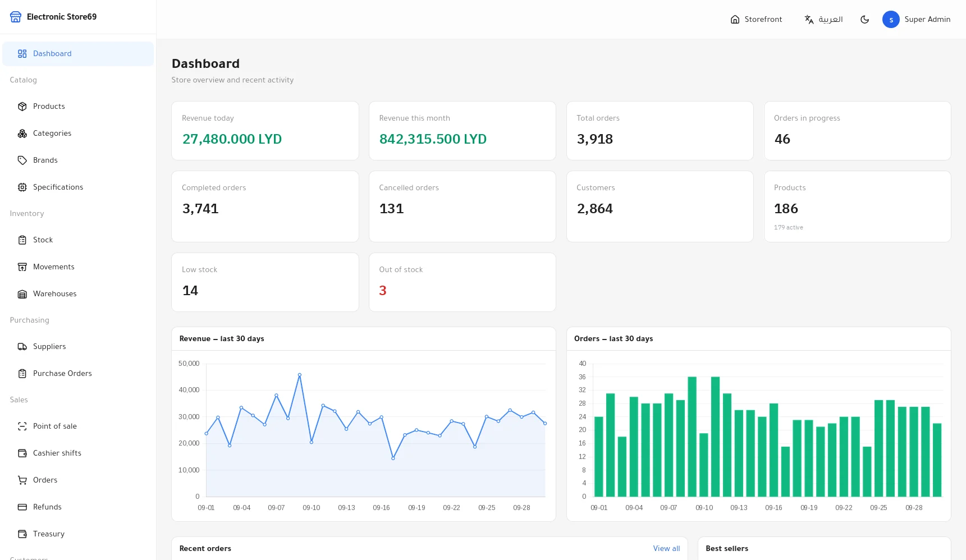This screenshot has height=560, width=966.
Task: Click the Customers count card
Action: click(x=660, y=206)
